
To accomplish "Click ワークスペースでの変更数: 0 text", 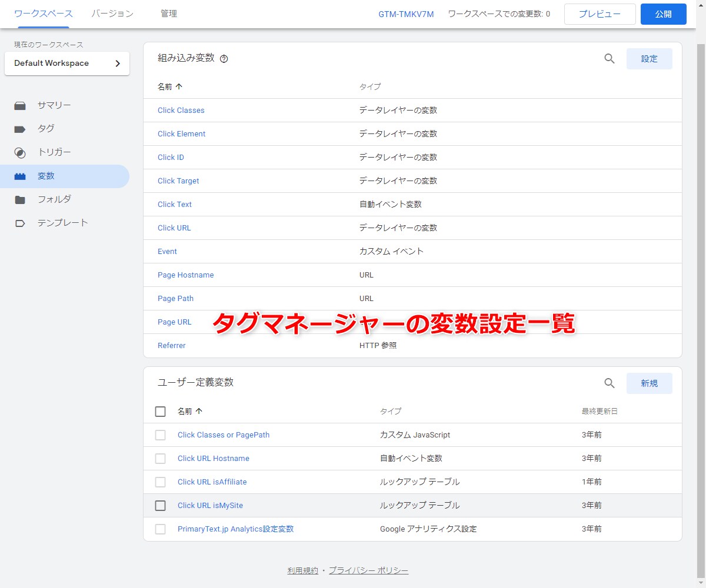I will pos(499,14).
